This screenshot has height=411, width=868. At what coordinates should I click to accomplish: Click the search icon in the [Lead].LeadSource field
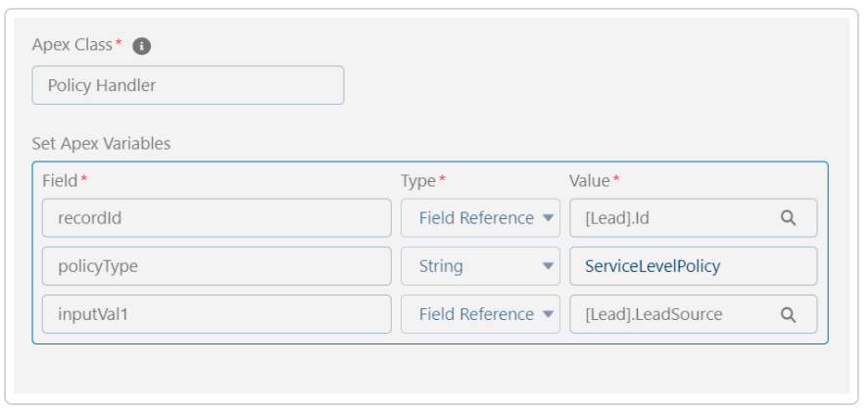[789, 315]
